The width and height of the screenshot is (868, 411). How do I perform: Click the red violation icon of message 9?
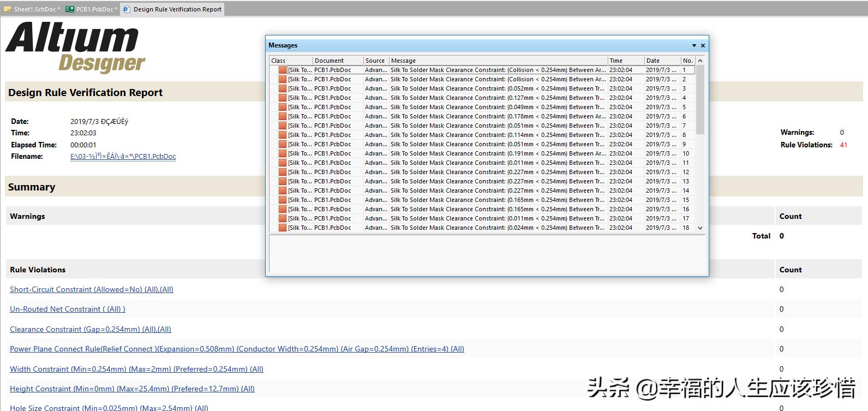point(283,144)
